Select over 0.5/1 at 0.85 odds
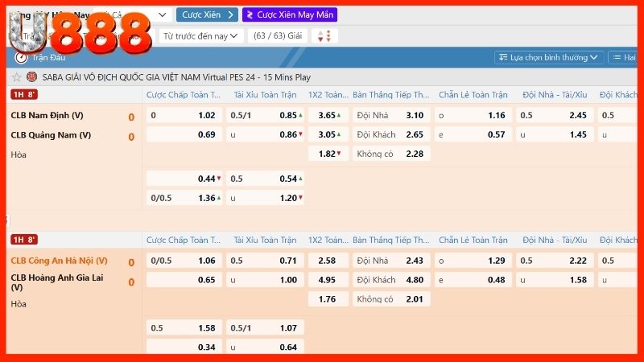The image size is (644, 362). point(265,115)
